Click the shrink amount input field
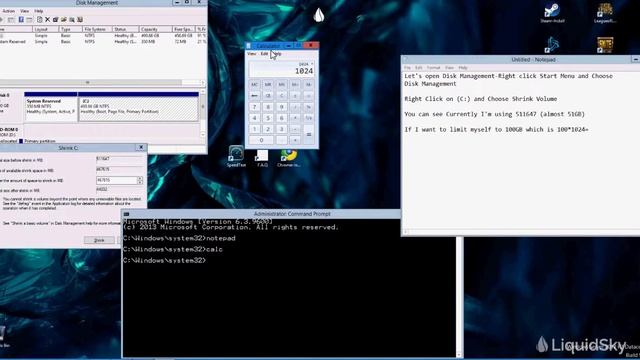640x360 pixels. [116, 180]
